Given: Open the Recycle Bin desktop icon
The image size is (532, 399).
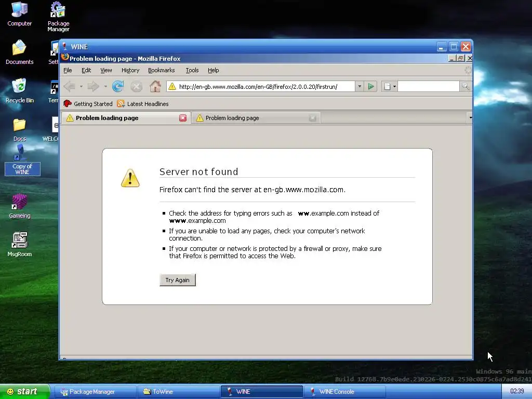Looking at the screenshot, I should [19, 91].
